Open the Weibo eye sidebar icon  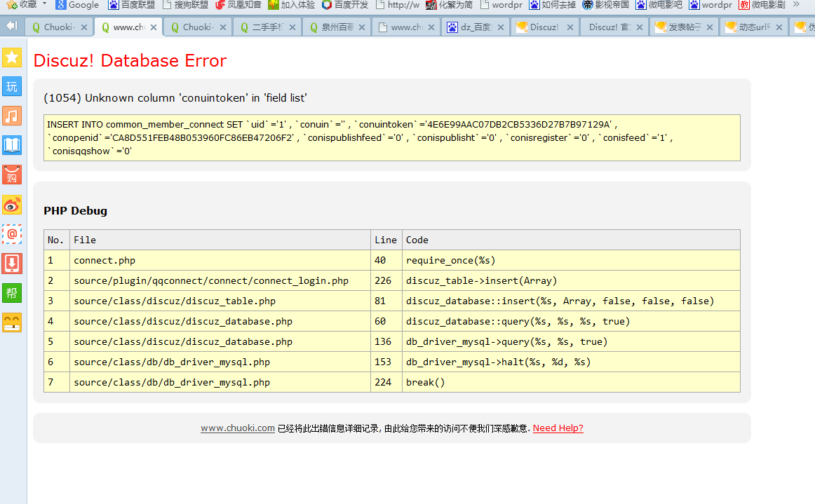(12, 205)
